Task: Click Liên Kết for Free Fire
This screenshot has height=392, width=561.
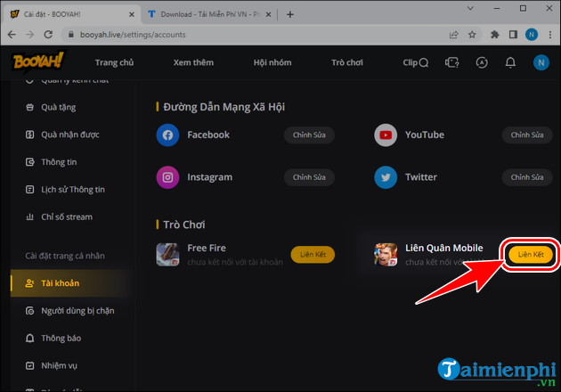Action: click(x=313, y=255)
